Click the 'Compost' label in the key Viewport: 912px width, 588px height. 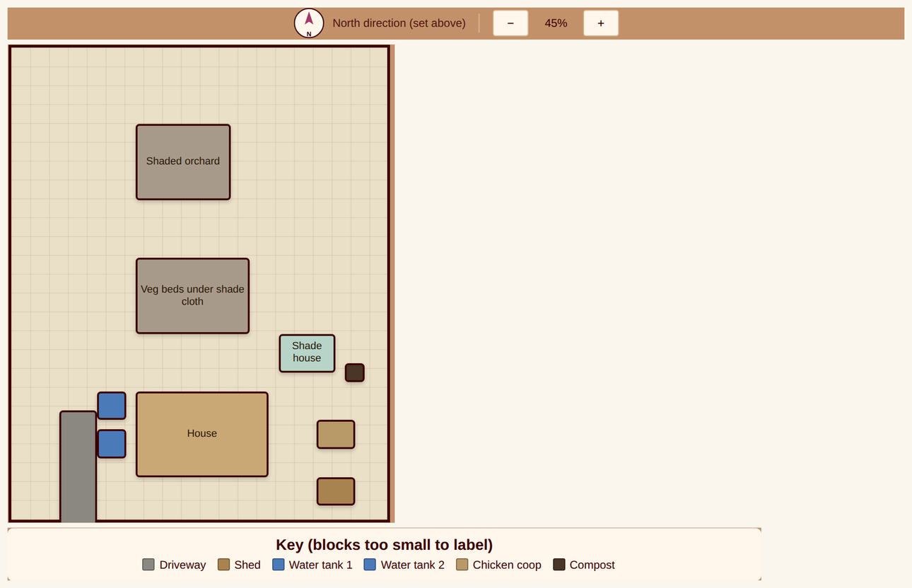point(592,565)
